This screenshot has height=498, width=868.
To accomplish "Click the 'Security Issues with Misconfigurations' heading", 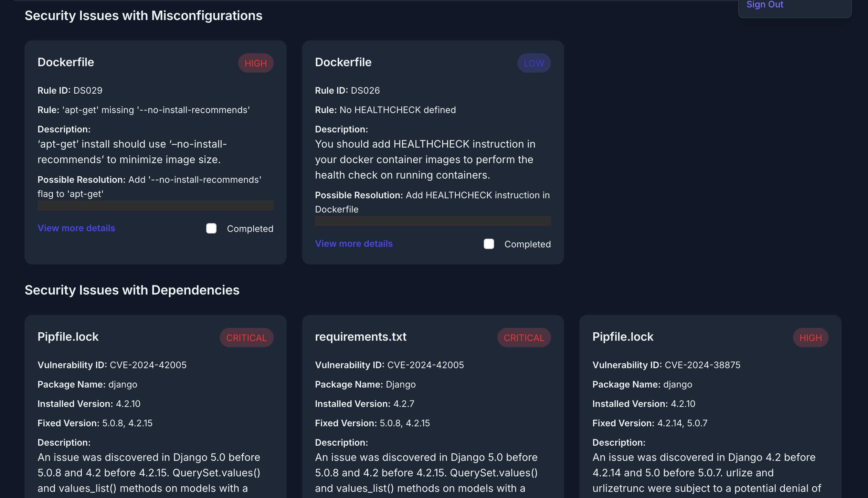I will pyautogui.click(x=143, y=16).
